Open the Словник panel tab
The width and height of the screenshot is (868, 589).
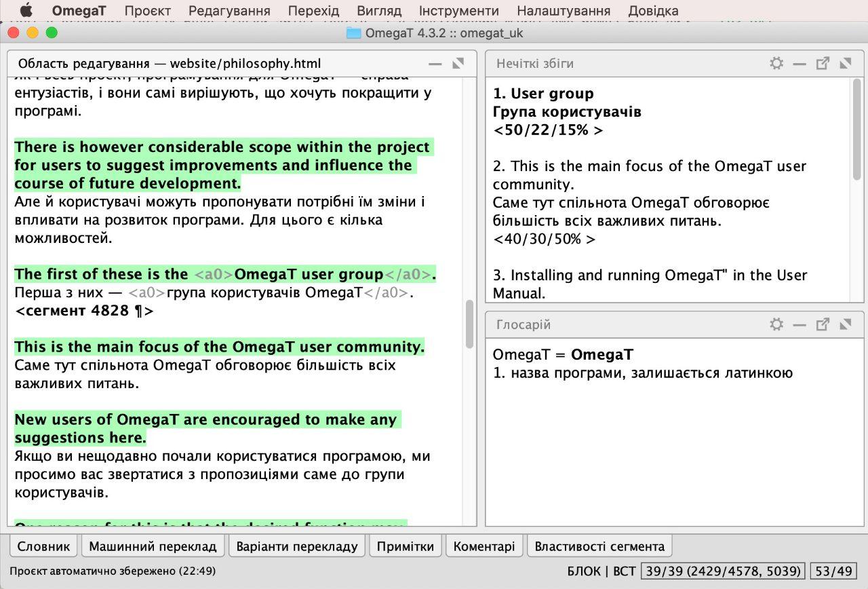(x=43, y=546)
